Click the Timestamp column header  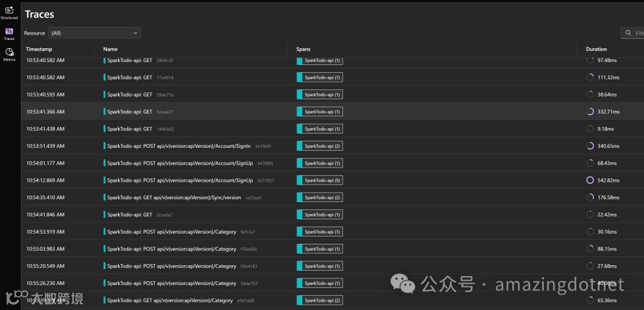click(x=39, y=49)
